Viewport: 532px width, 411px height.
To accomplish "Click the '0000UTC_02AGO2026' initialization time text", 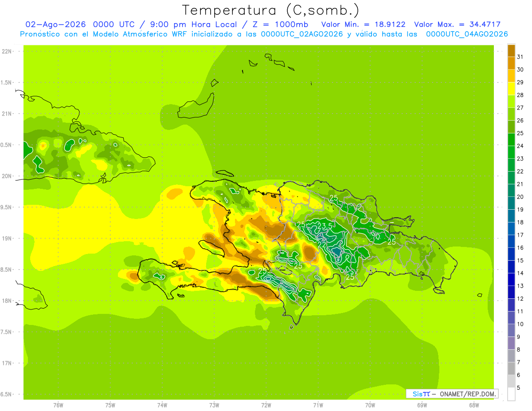I will coord(301,34).
